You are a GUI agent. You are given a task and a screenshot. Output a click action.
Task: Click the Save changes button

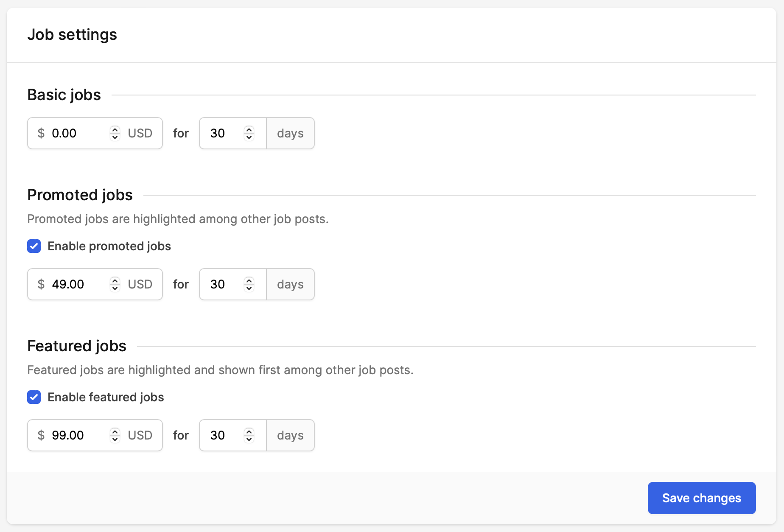click(701, 498)
